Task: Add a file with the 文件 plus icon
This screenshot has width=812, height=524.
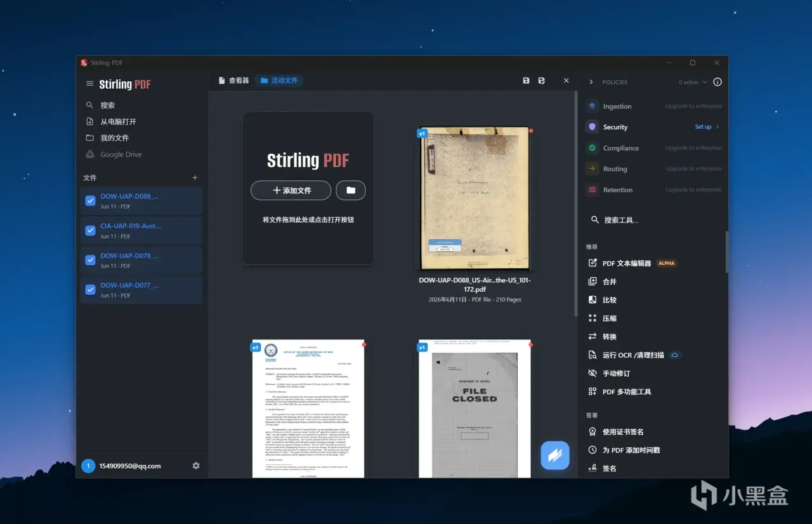Action: point(195,178)
